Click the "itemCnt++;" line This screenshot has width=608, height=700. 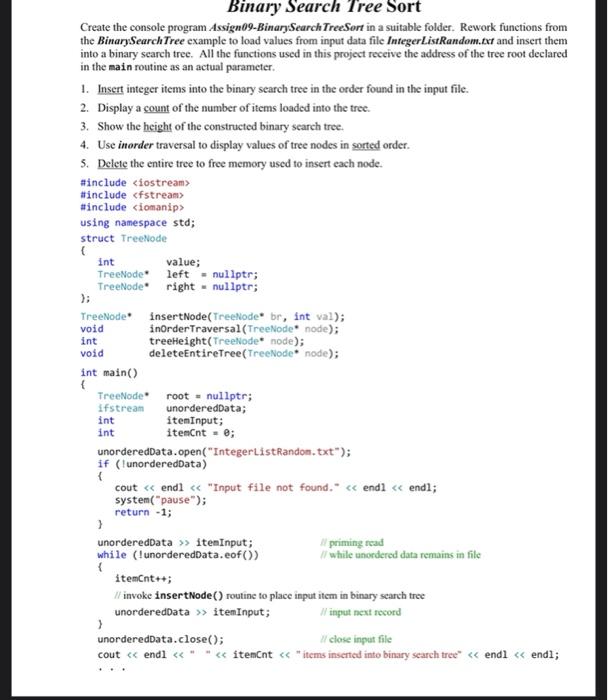[x=143, y=579]
